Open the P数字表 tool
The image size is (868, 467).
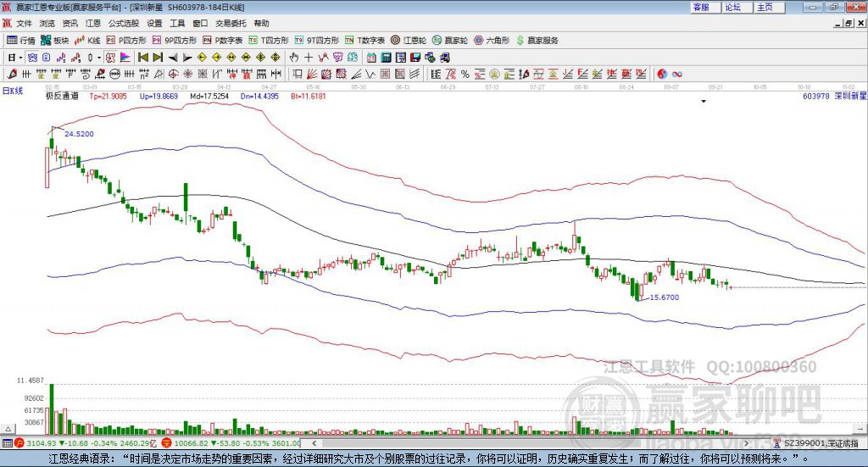point(223,41)
